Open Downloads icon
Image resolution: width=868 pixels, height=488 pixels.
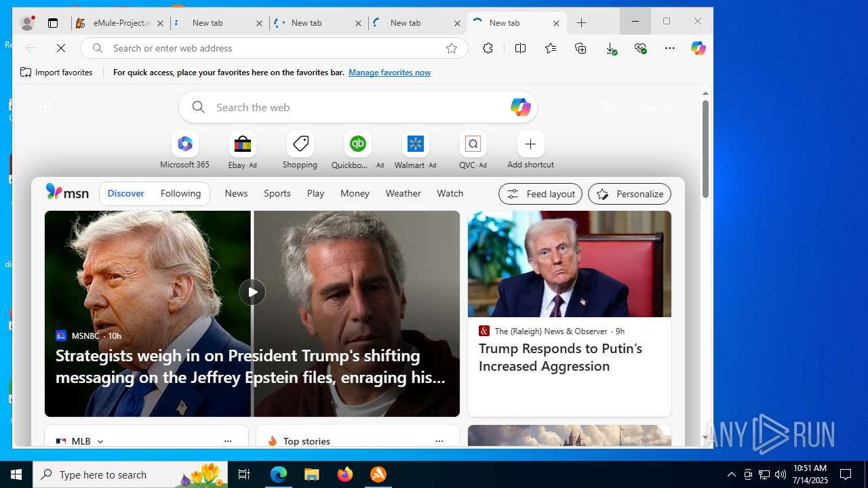[610, 48]
